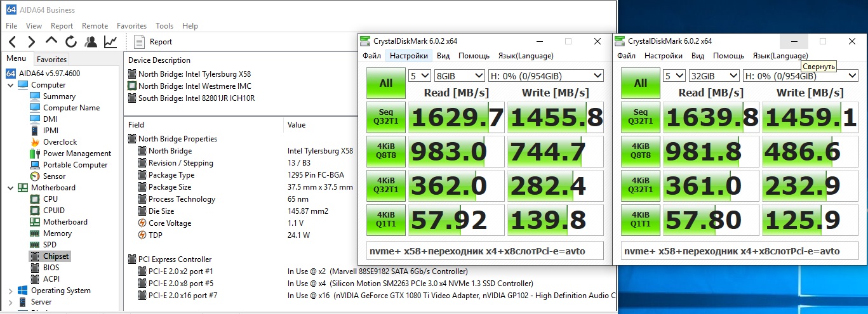This screenshot has height=314, width=868.
Task: Select Computer Name in the tree
Action: click(x=71, y=108)
